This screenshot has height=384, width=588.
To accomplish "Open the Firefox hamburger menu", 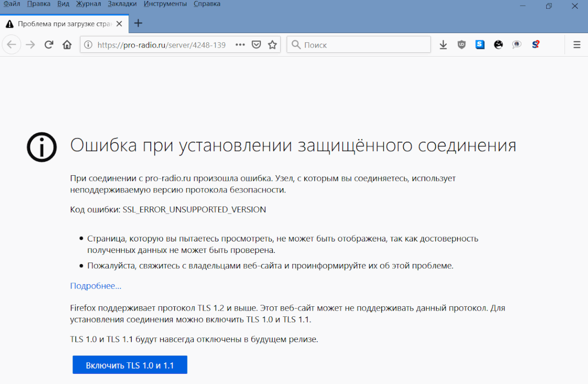I will (577, 45).
